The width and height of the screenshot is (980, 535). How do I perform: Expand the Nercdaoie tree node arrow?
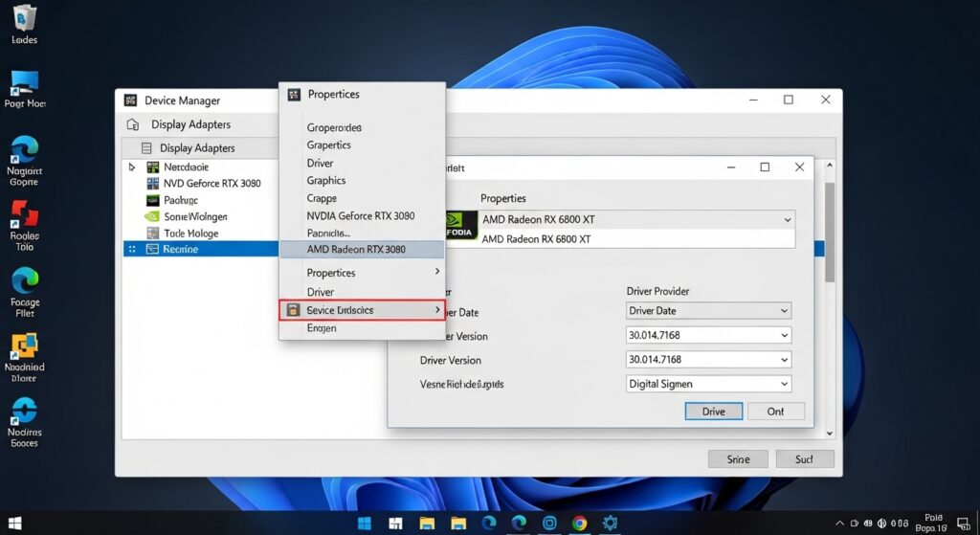132,167
